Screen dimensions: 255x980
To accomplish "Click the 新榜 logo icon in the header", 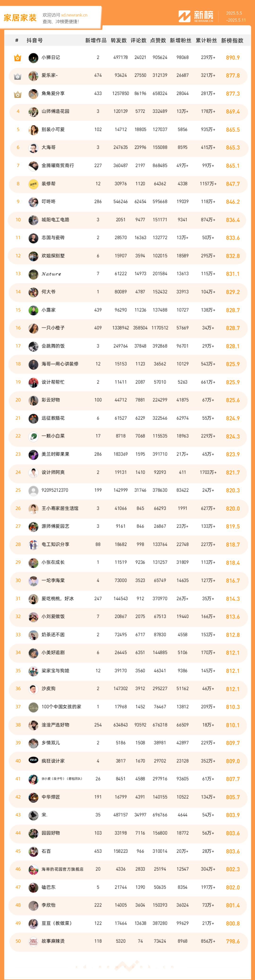I will [184, 16].
